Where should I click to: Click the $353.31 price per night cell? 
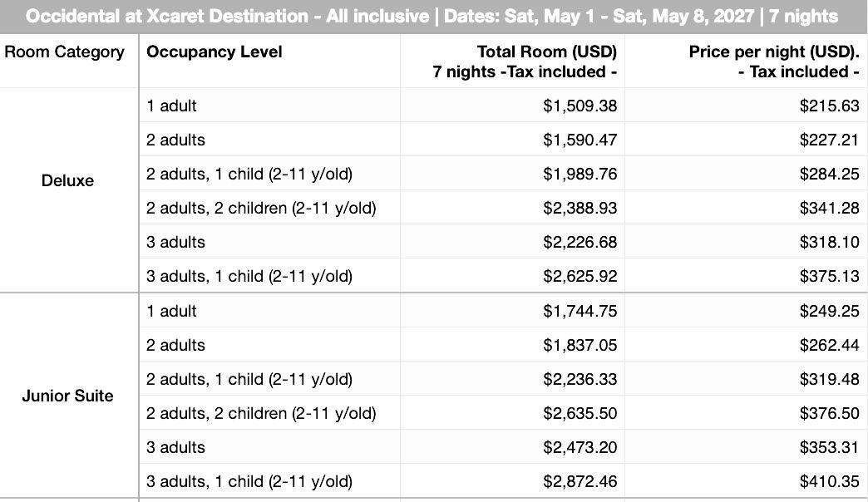coord(746,447)
